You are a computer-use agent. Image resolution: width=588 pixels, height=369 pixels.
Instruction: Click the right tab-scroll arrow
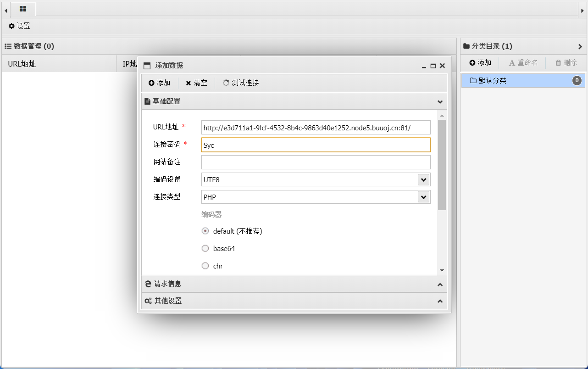[x=582, y=10]
